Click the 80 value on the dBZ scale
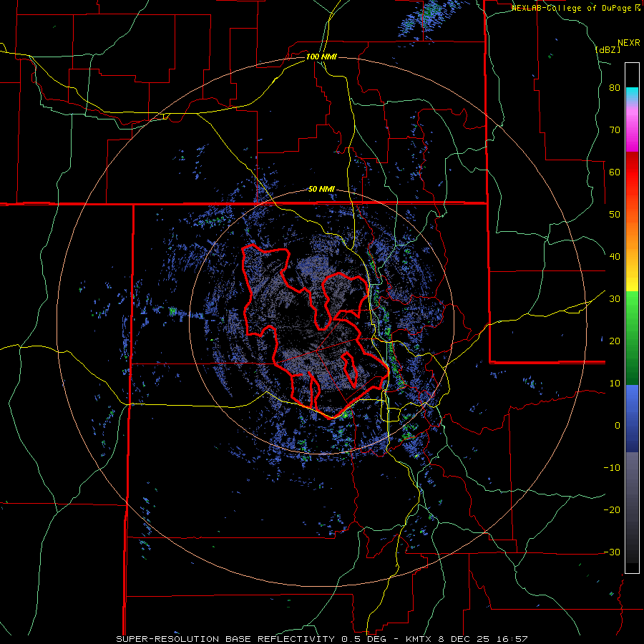Image resolution: width=644 pixels, height=644 pixels. (x=615, y=88)
